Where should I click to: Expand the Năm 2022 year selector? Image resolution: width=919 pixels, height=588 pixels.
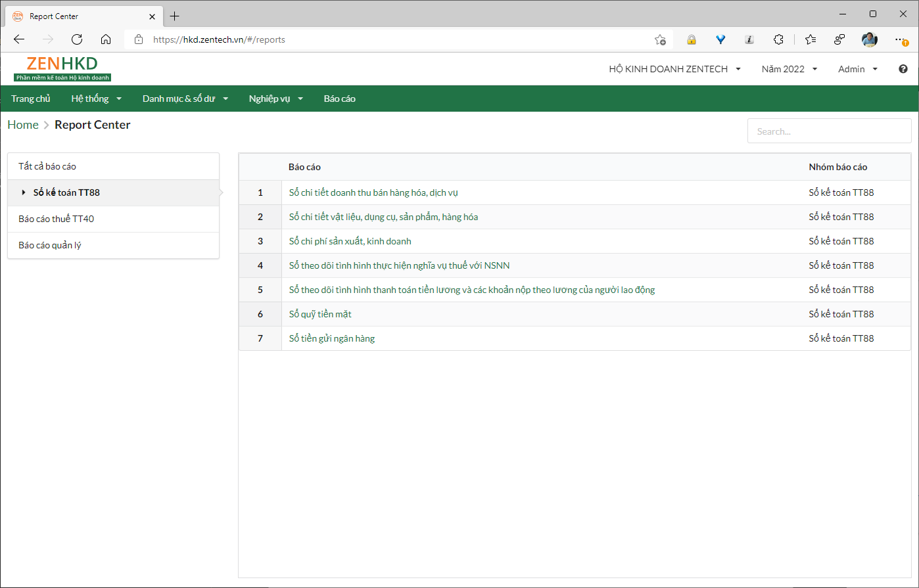tap(789, 69)
